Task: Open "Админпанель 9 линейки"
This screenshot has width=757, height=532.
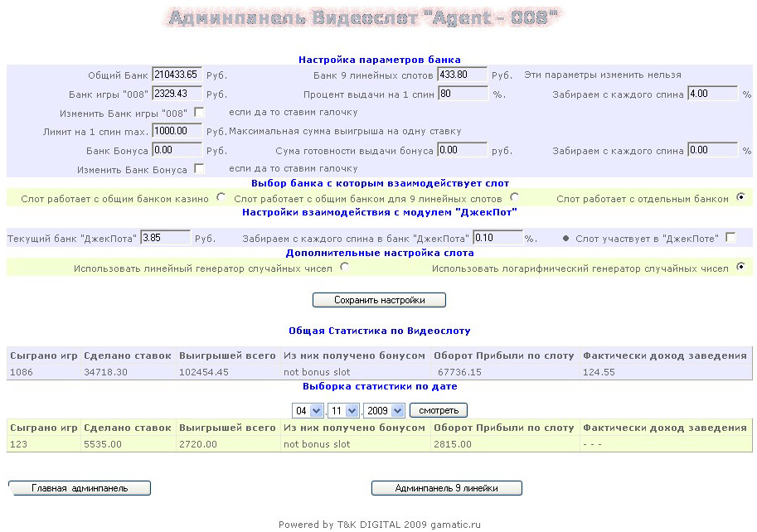Action: tap(446, 488)
